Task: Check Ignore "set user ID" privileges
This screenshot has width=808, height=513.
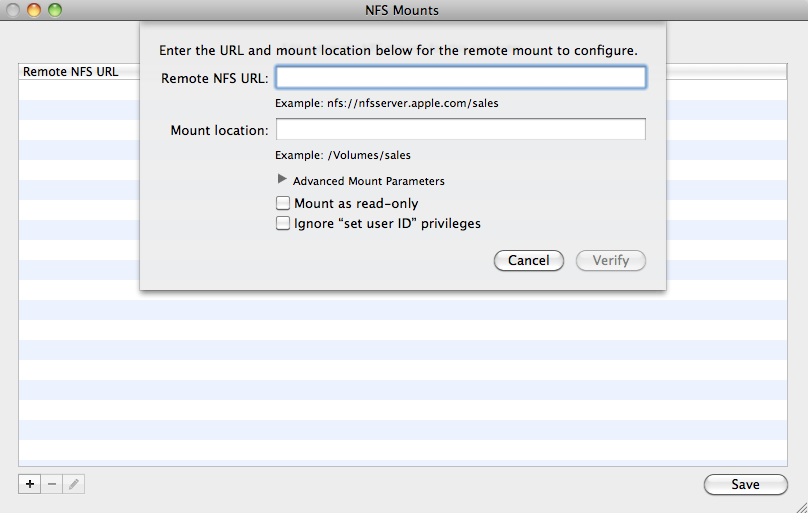Action: [283, 224]
